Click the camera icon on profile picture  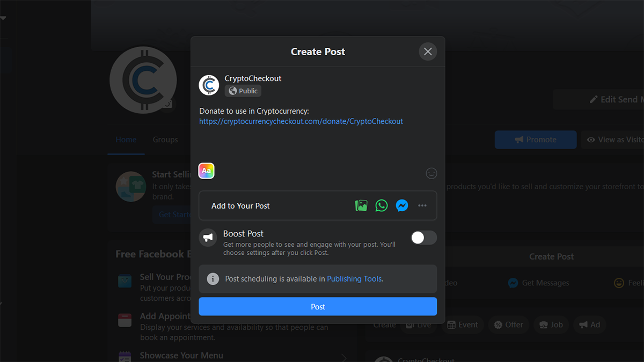coord(167,104)
